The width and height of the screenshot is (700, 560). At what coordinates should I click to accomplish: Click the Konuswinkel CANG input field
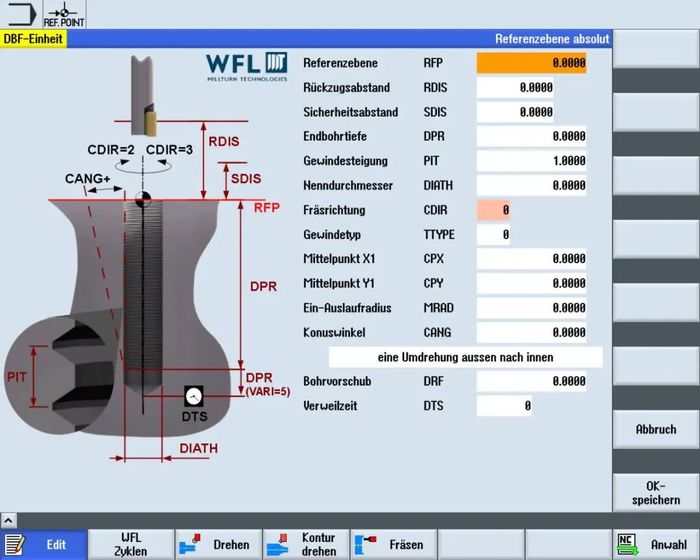pyautogui.click(x=531, y=332)
